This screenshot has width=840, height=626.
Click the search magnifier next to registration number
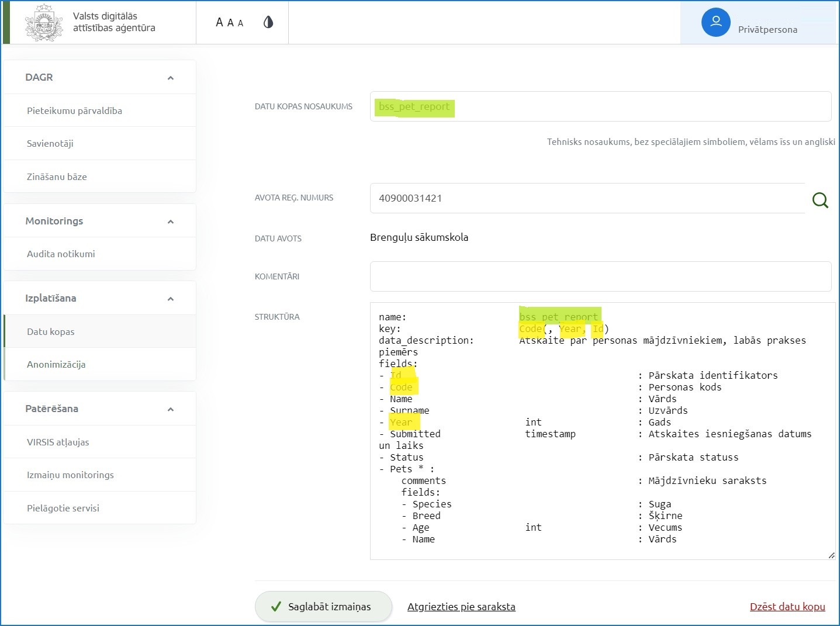820,200
